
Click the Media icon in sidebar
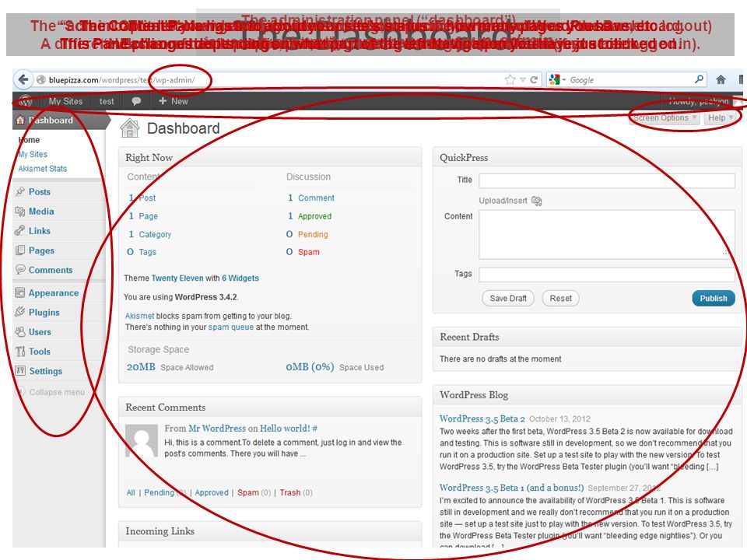coord(20,211)
